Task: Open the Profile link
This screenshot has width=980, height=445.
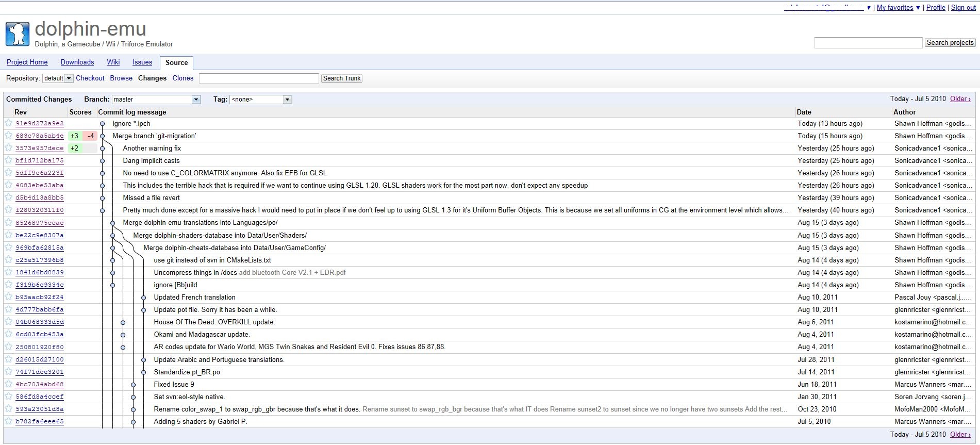Action: coord(936,8)
